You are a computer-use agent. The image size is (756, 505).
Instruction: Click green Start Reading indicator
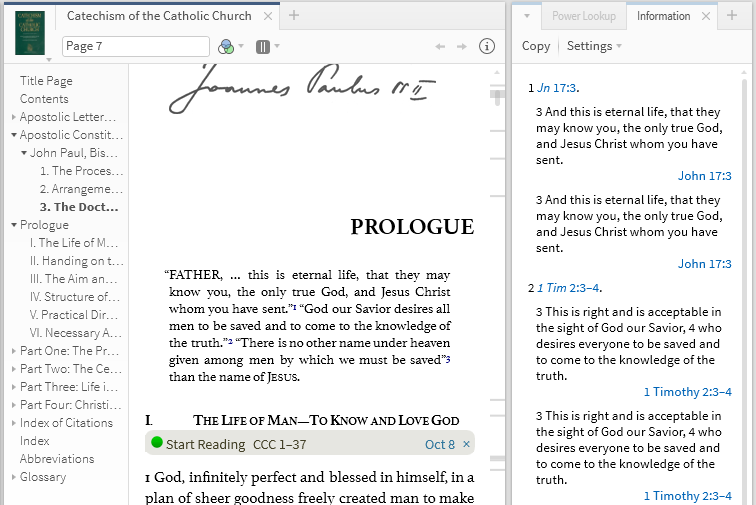click(x=157, y=442)
